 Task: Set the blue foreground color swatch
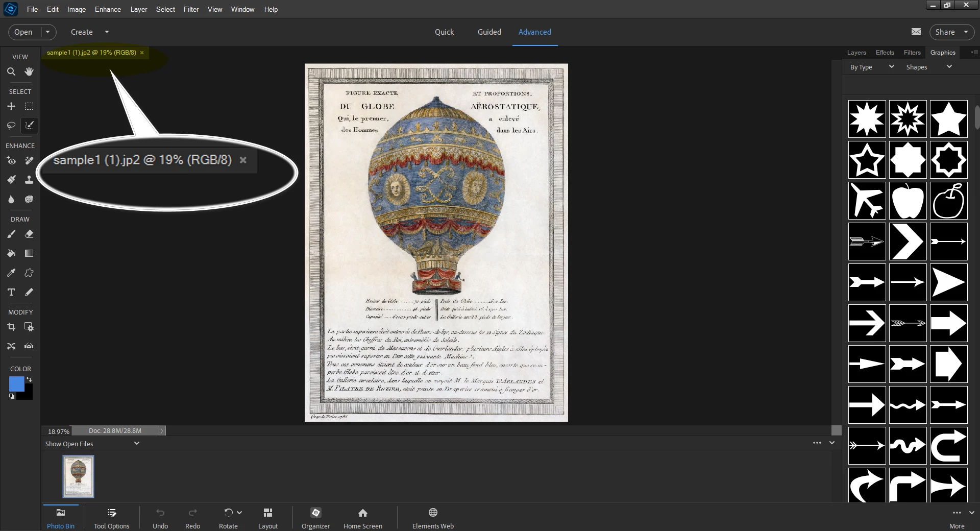16,384
